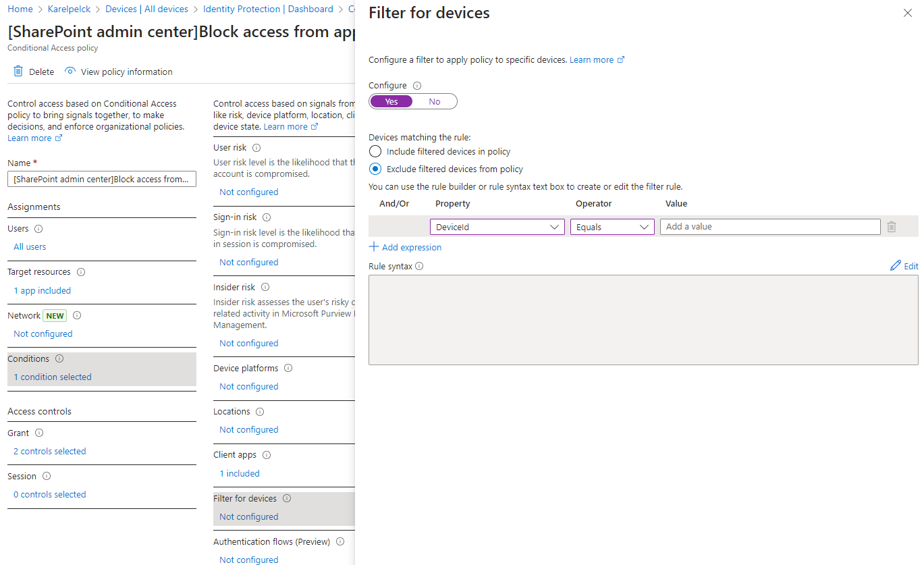Screen dimensions: 924x565
Task: Click the 2 controls selected link under Grant
Action: pyautogui.click(x=50, y=452)
